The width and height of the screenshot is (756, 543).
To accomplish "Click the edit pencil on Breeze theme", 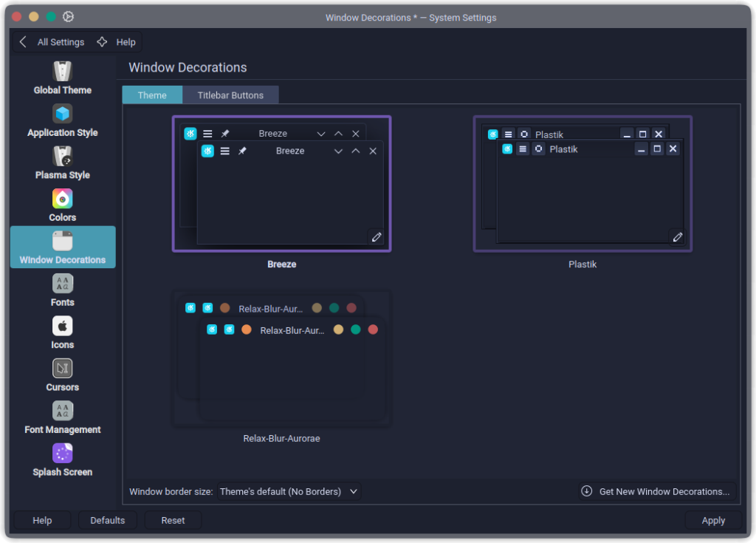I will click(376, 237).
